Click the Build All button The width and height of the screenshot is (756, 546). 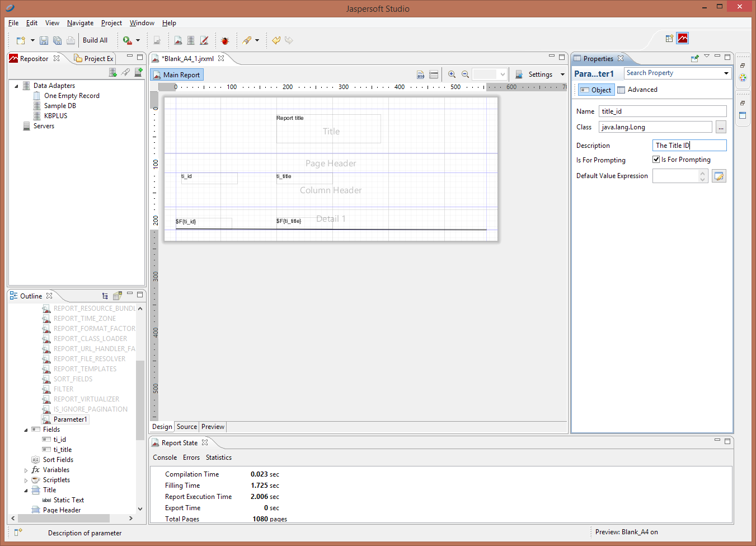click(x=95, y=40)
